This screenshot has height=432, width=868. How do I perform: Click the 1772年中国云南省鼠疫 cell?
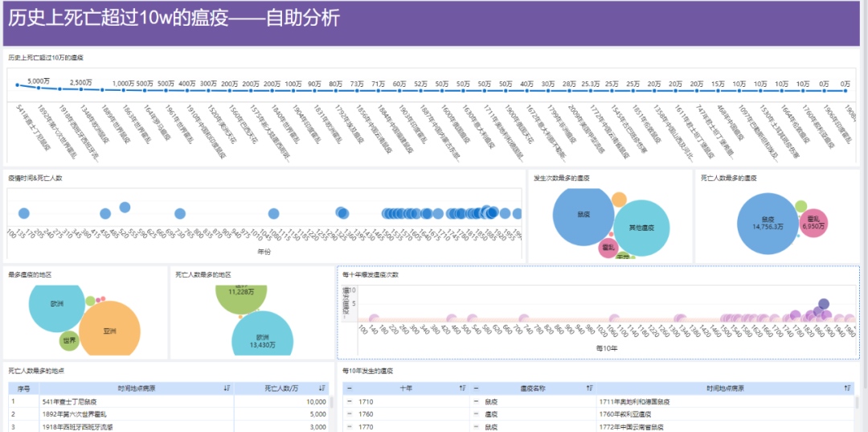coord(725,427)
